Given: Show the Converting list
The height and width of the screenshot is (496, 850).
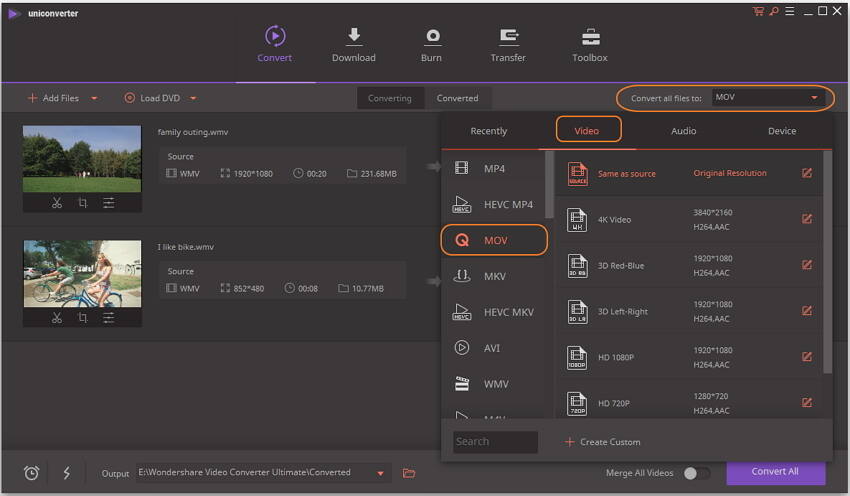Looking at the screenshot, I should coord(390,98).
